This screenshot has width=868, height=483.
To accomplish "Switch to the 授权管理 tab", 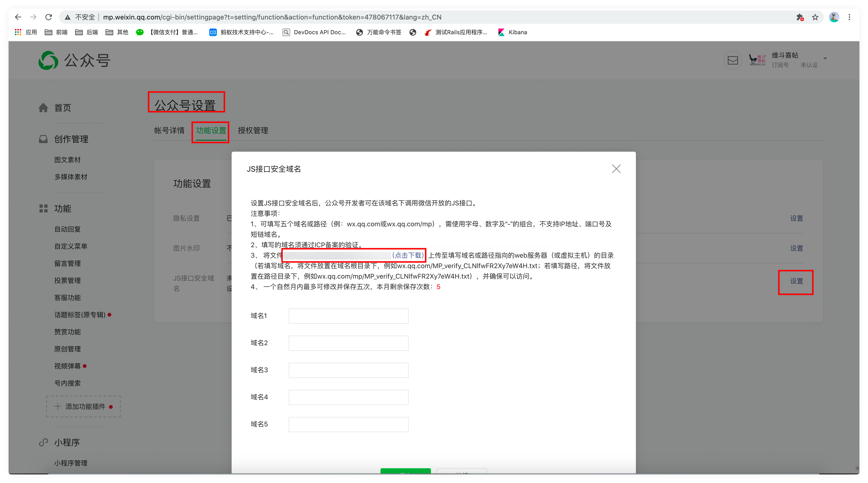I will pos(253,130).
